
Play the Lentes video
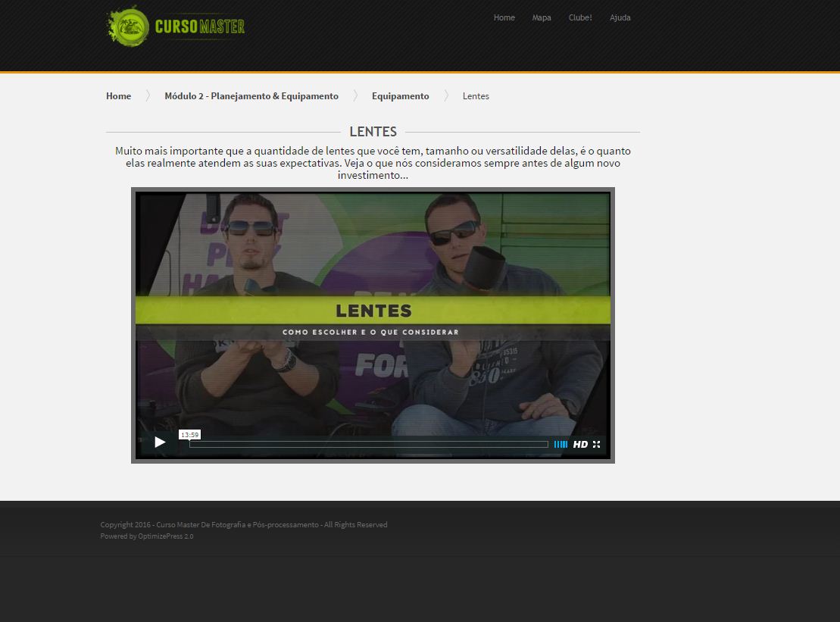160,442
